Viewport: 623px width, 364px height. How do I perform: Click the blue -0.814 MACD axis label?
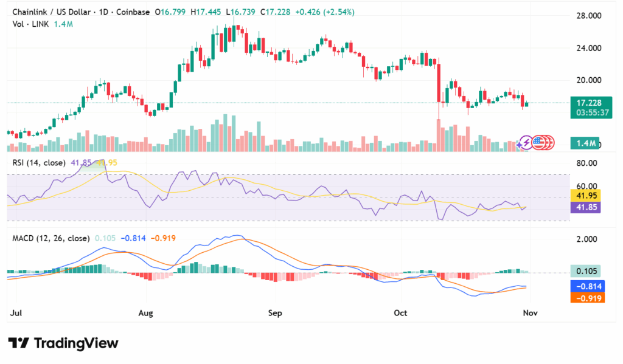click(x=585, y=286)
